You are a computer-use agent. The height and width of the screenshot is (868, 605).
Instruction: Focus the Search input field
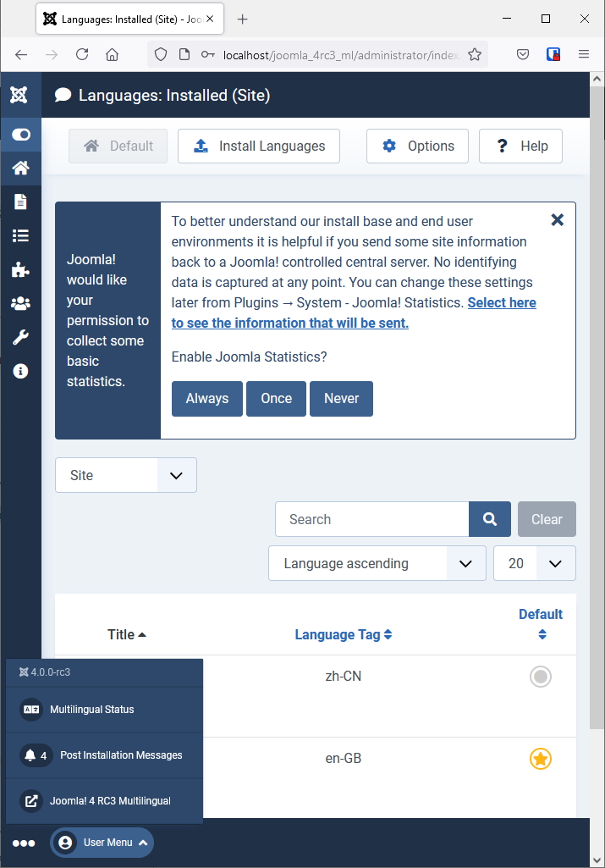(372, 519)
